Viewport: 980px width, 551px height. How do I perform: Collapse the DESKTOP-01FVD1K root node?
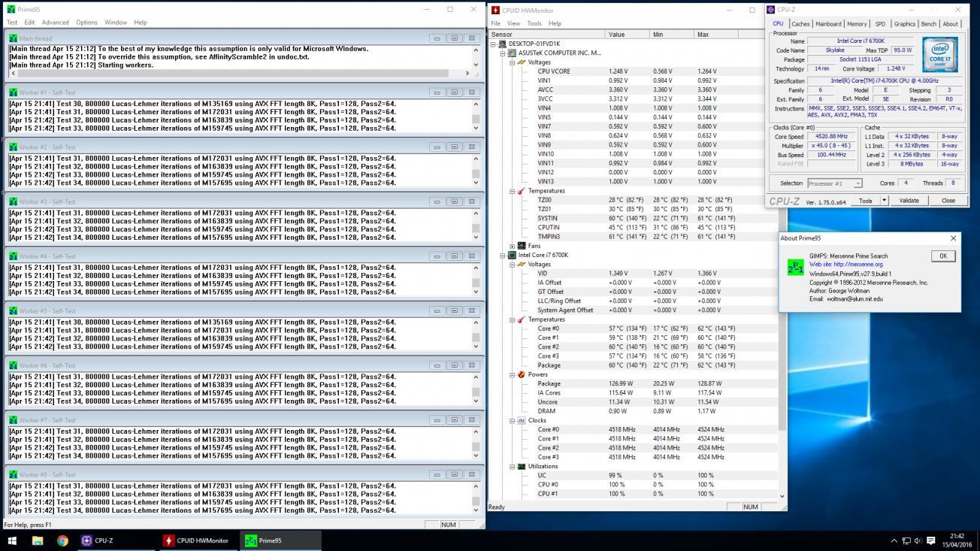point(494,44)
